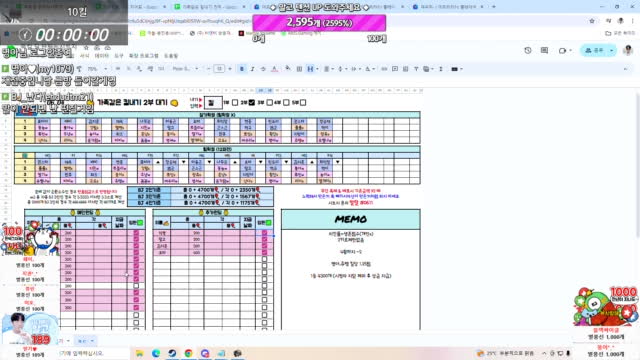Click the insert link icon
640x360 pixels.
(384, 69)
